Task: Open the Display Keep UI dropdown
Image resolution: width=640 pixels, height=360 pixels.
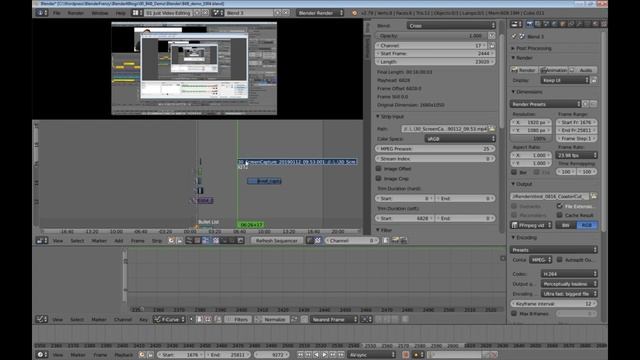Action: coord(565,80)
